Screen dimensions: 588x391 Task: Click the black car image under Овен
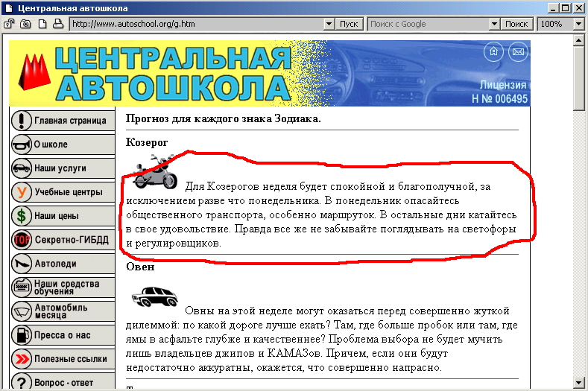click(x=154, y=296)
